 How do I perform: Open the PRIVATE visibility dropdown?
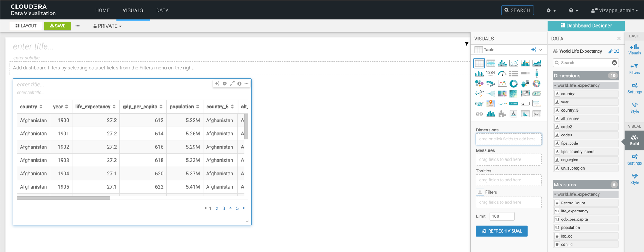[107, 26]
